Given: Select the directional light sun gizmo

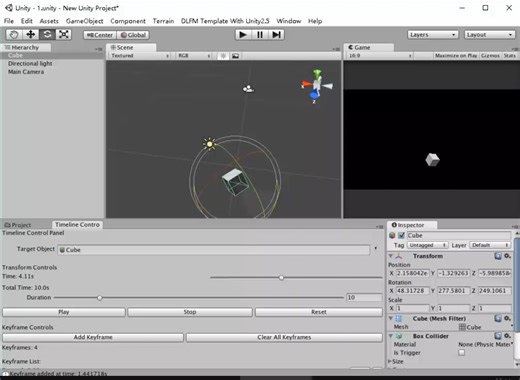Looking at the screenshot, I should 210,144.
